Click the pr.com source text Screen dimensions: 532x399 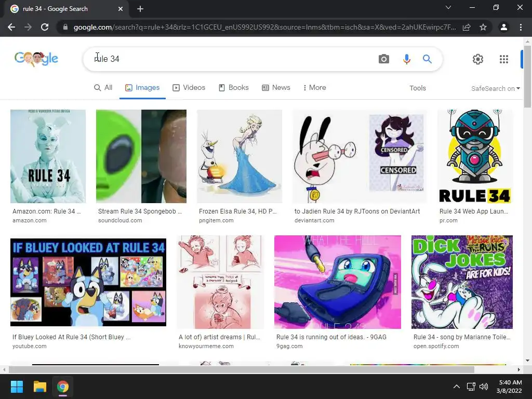(x=448, y=220)
